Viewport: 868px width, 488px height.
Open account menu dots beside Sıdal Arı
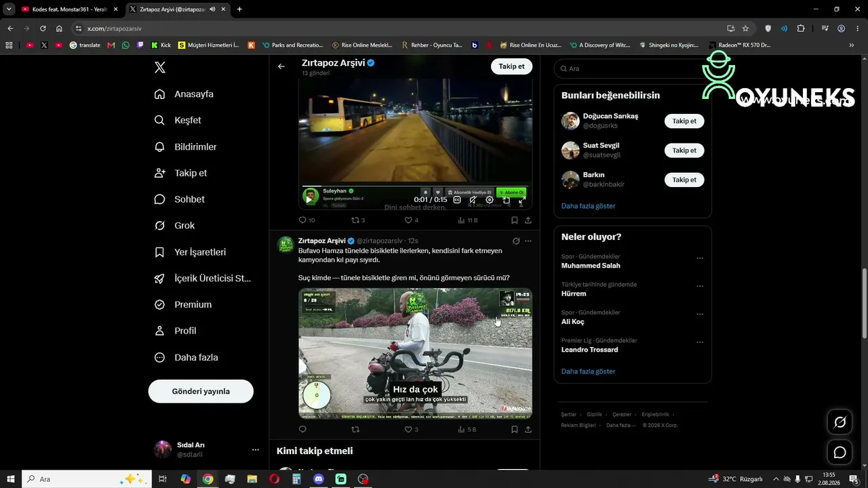pyautogui.click(x=255, y=449)
